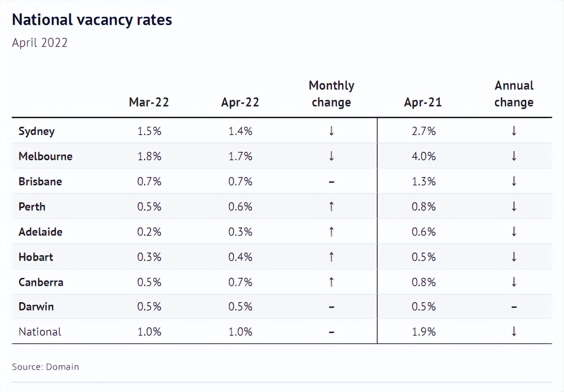The height and width of the screenshot is (392, 564).
Task: Click the National row label
Action: point(40,332)
